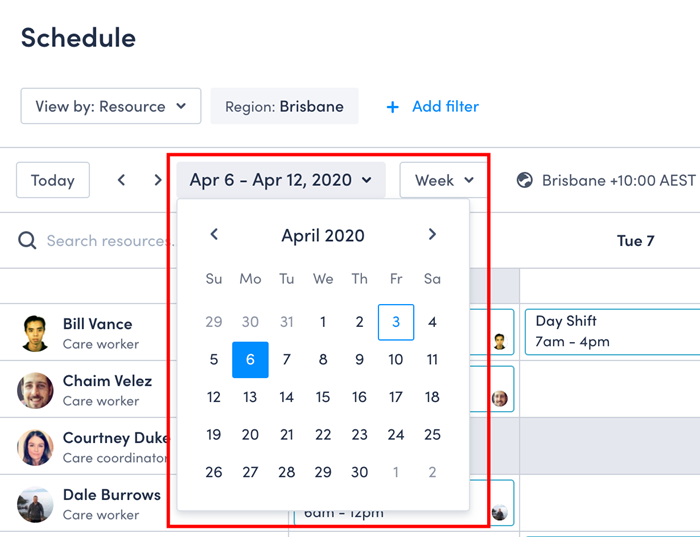Click the globe timezone icon
Image resolution: width=700 pixels, height=537 pixels.
point(525,180)
